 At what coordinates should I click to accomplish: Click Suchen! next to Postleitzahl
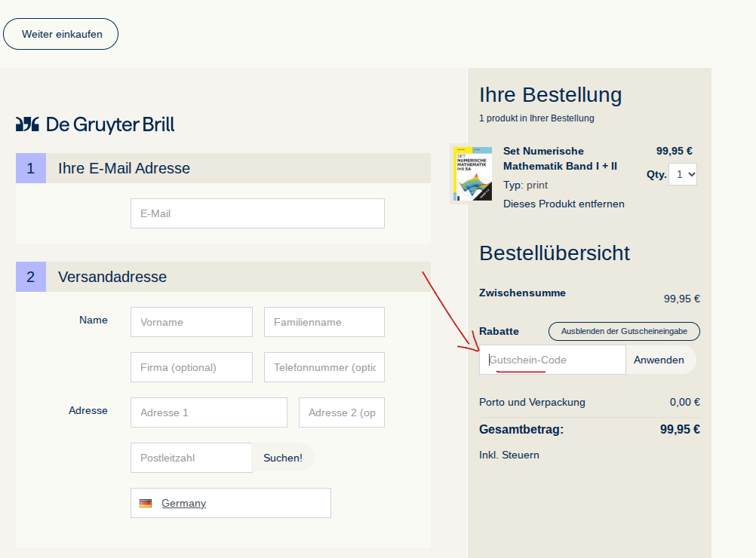tap(282, 458)
